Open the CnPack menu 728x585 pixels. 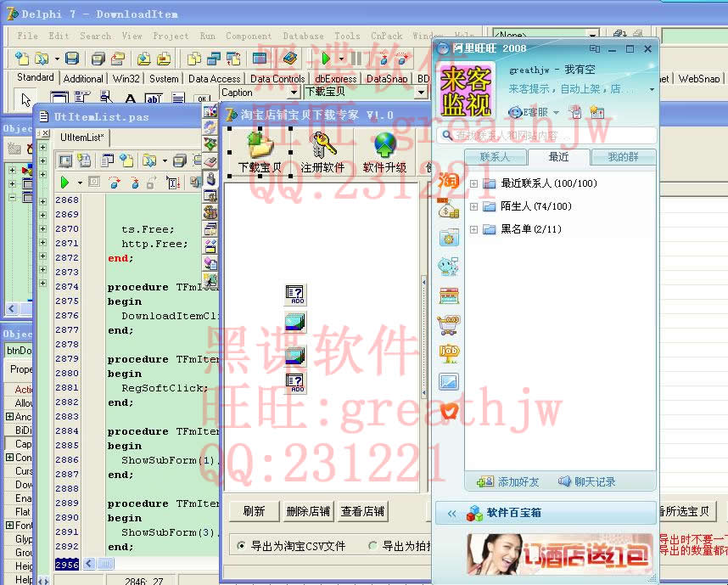point(386,36)
